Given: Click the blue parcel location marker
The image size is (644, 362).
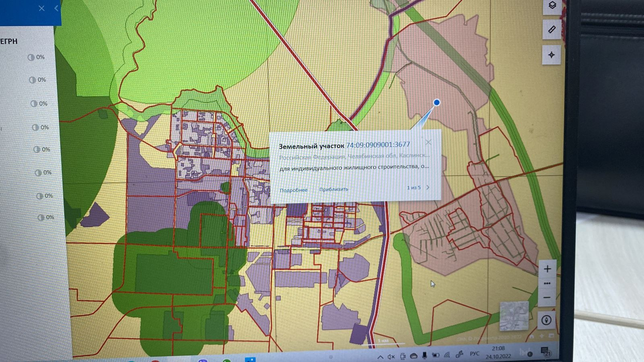Looking at the screenshot, I should click(x=436, y=103).
